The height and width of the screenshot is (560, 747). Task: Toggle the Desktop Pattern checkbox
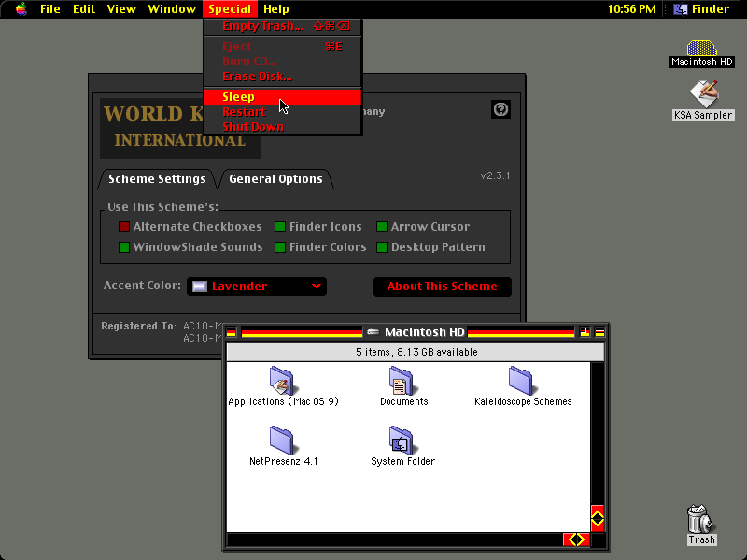coord(382,247)
